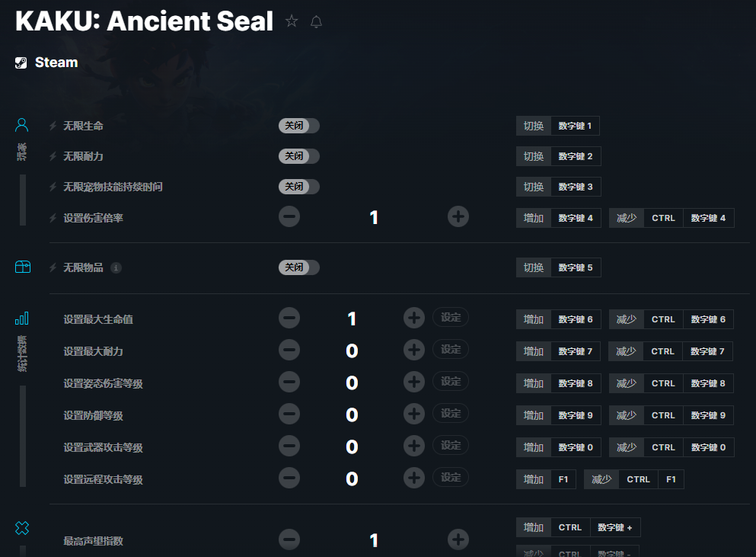Click 设定 button for 设置远程攻击等级
Viewport: 756px width, 557px height.
(451, 477)
